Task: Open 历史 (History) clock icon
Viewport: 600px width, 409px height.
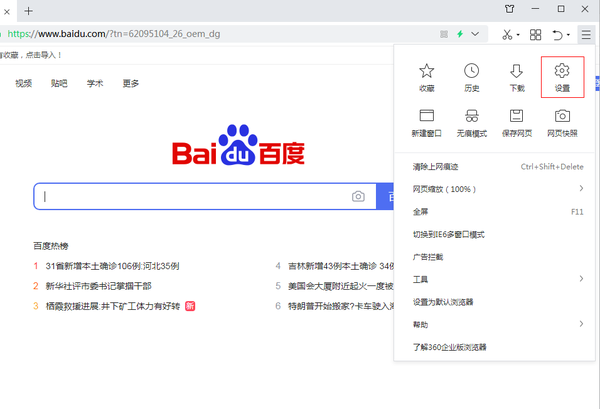Action: tap(471, 72)
